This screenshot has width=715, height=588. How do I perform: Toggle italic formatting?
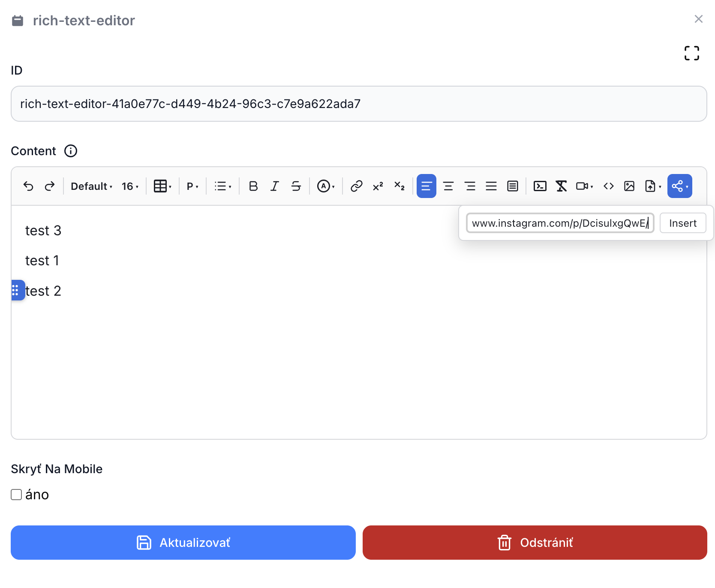pyautogui.click(x=275, y=186)
